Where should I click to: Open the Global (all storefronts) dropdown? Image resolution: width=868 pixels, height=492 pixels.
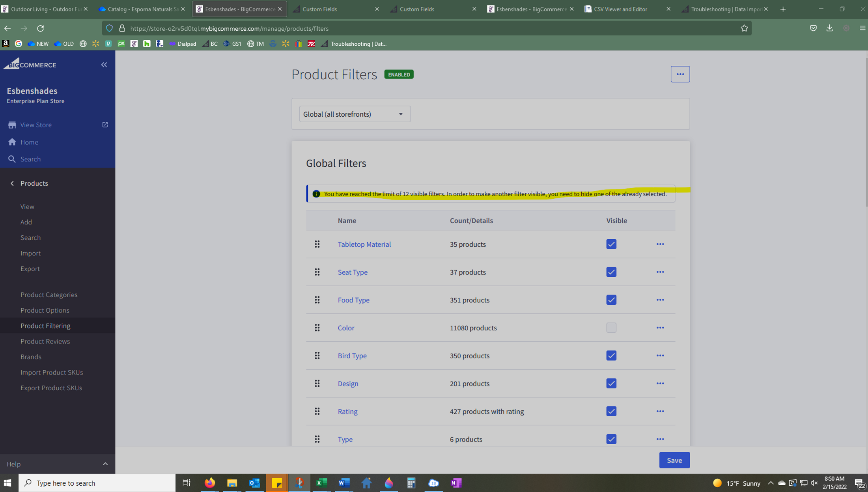tap(355, 114)
